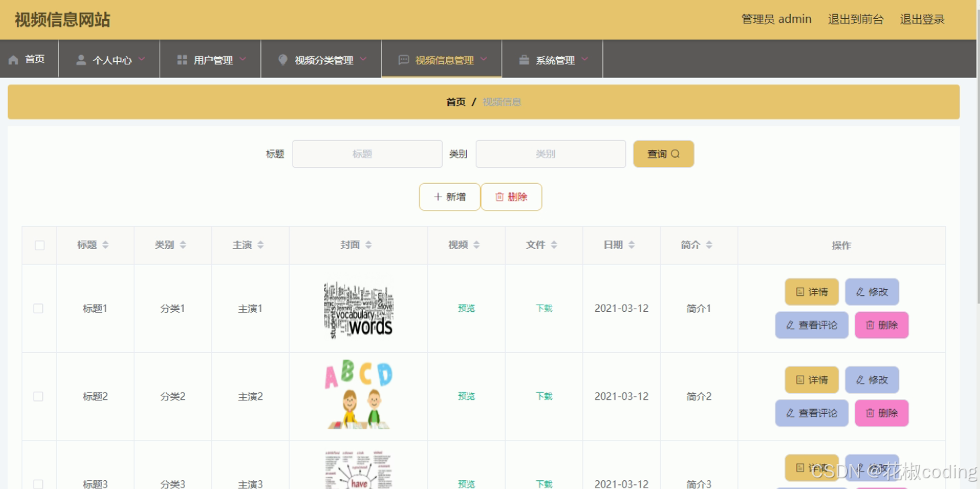Click 管理员 admin text in header
Screen dimensions: 980x489
[776, 19]
